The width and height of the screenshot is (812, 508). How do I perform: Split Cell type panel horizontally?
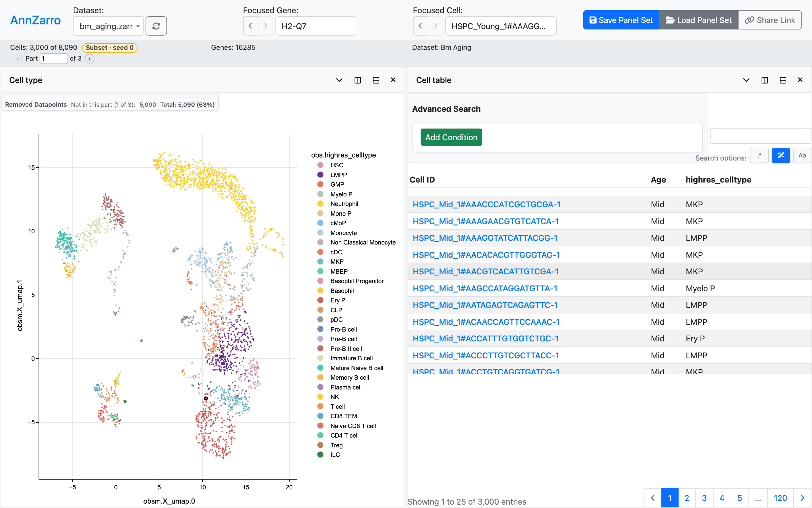click(376, 80)
